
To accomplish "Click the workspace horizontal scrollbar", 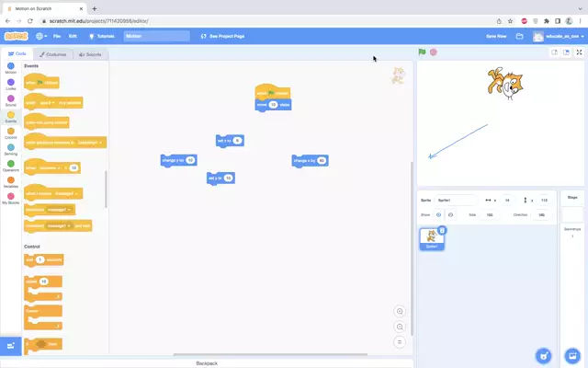I will pos(270,354).
